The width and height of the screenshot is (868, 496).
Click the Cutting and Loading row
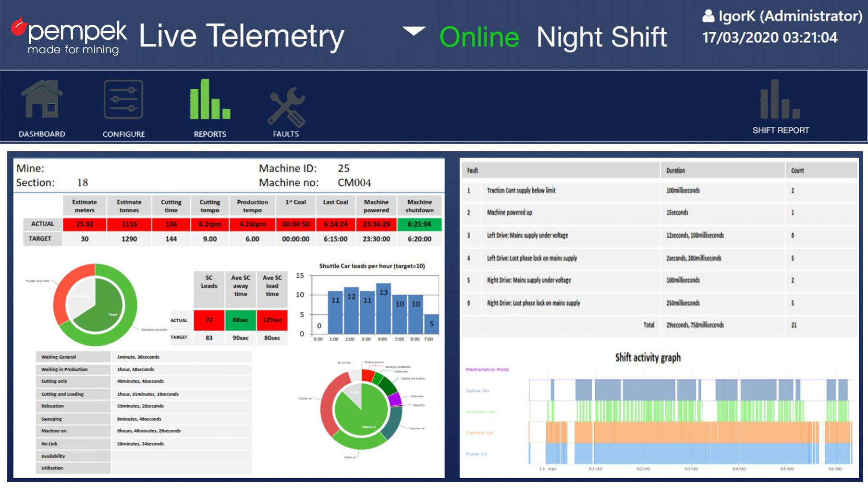point(62,394)
